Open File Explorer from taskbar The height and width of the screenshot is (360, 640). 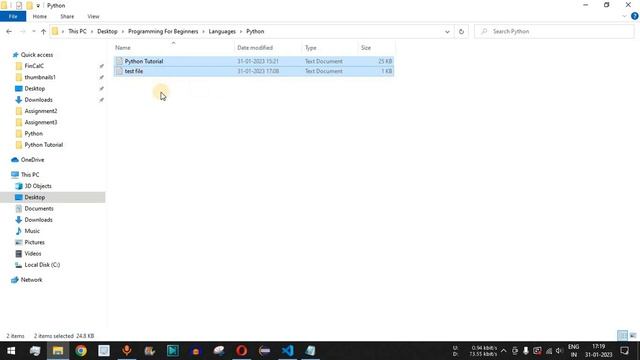click(58, 351)
